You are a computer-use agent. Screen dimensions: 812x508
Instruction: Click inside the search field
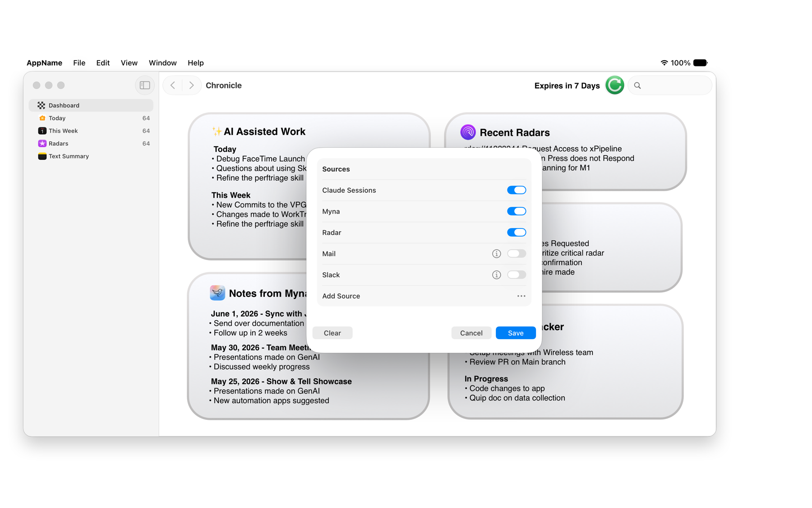tap(670, 85)
